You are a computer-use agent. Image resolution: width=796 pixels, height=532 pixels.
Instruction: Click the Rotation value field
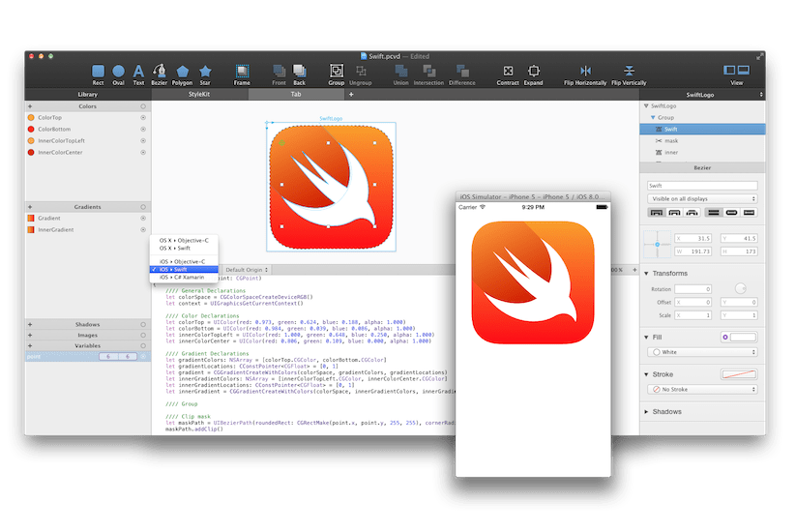pyautogui.click(x=693, y=289)
